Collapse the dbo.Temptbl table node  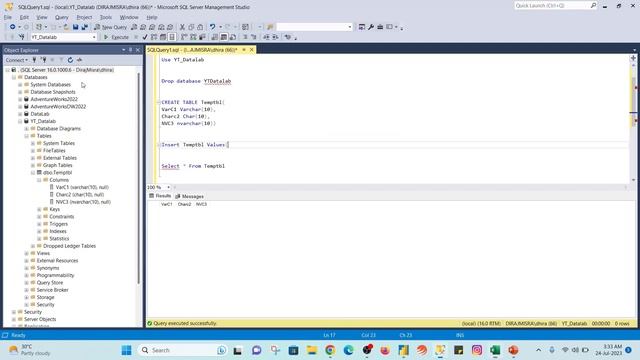pyautogui.click(x=33, y=173)
